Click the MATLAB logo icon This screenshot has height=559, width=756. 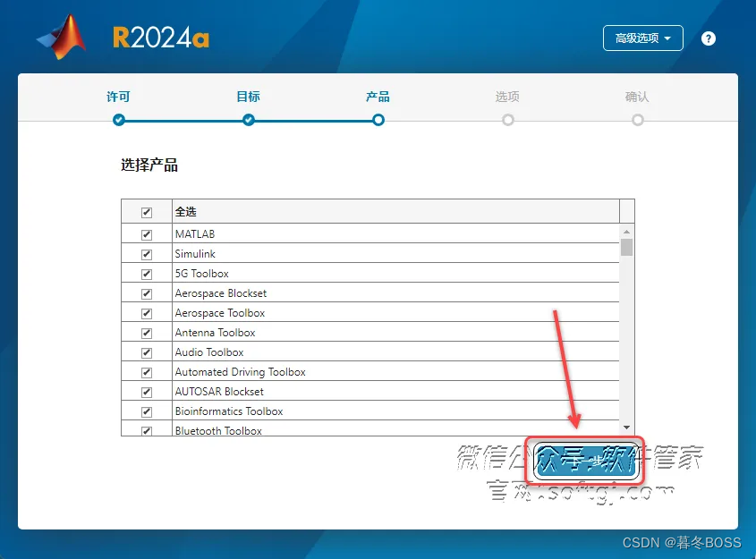(63, 37)
